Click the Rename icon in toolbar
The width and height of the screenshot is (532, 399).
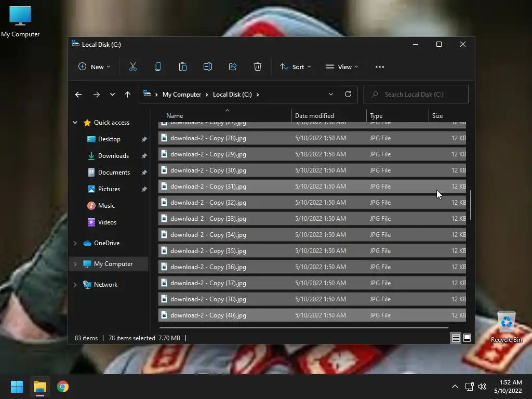208,67
